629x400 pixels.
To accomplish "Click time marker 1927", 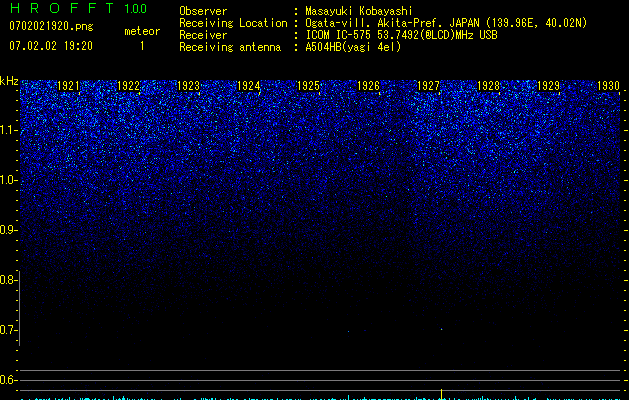I will 428,86.
